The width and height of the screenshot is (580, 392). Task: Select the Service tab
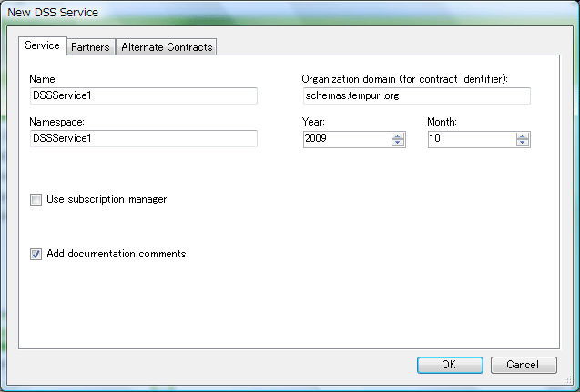click(42, 45)
